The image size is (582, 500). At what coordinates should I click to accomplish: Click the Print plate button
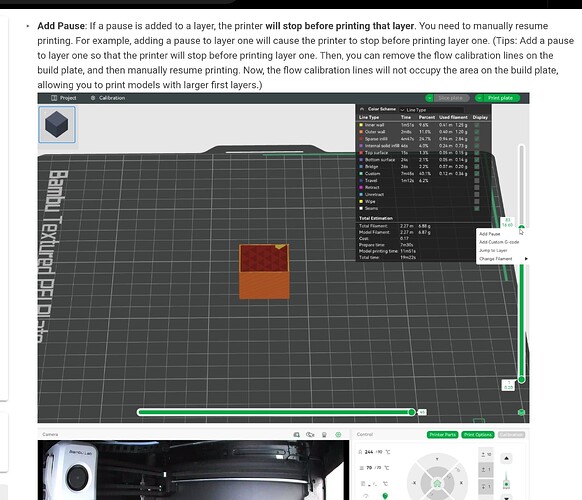(501, 98)
